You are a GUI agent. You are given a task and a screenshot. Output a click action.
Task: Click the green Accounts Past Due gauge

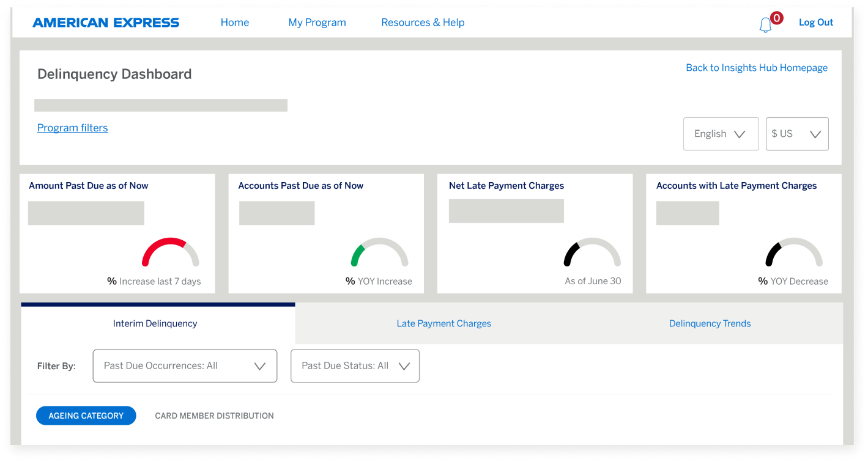point(379,252)
